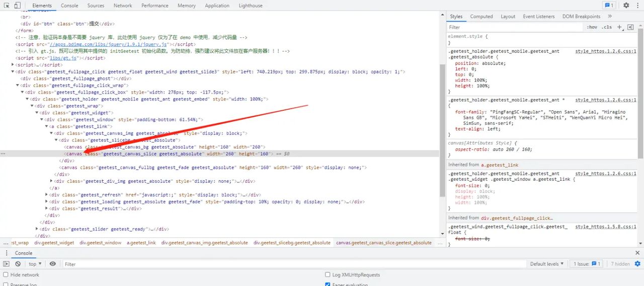
Task: Open DevTools settings gear at top right
Action: 626,6
